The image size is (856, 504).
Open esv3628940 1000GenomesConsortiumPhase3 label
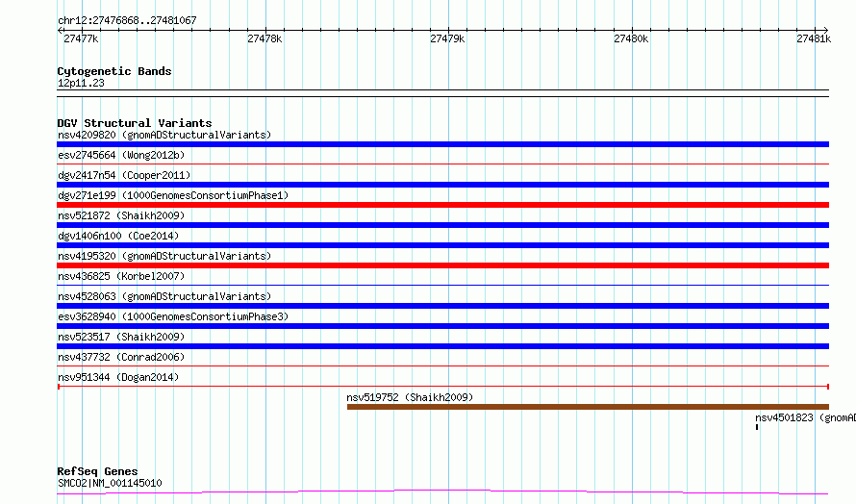[x=173, y=316]
